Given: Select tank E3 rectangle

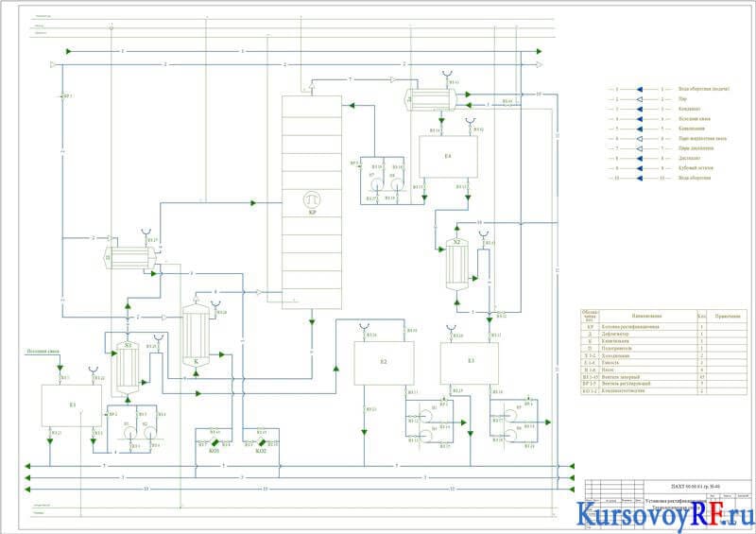Looking at the screenshot, I should click(x=469, y=363).
